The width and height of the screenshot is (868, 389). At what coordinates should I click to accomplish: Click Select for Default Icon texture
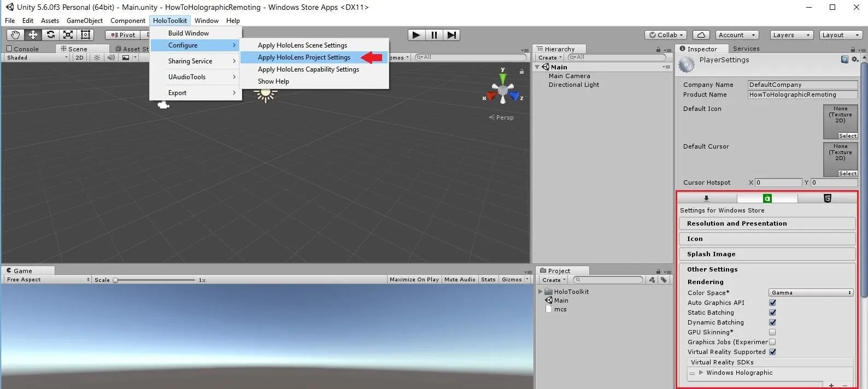[x=847, y=135]
